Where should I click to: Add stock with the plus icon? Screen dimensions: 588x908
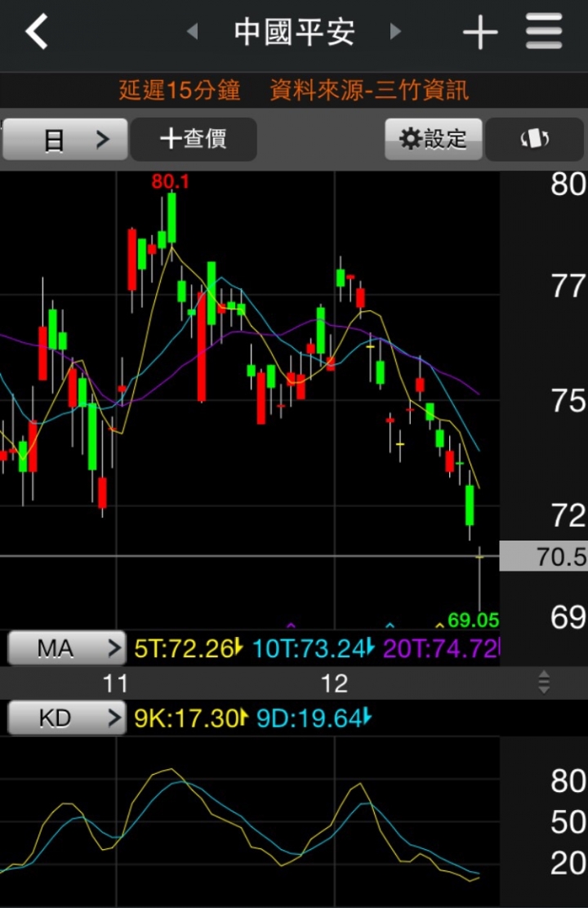[x=480, y=32]
